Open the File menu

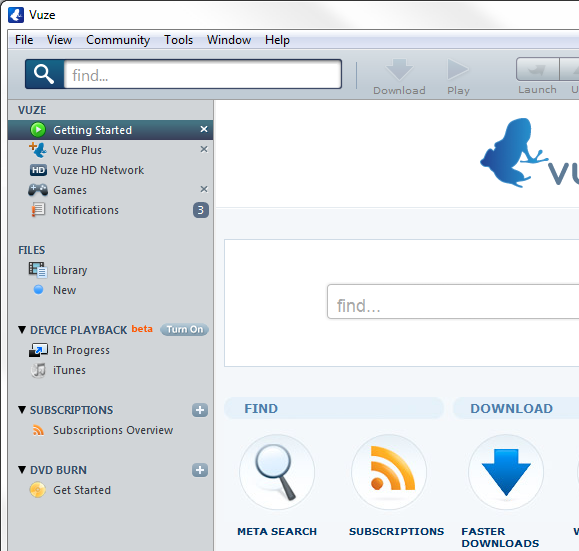pos(24,40)
